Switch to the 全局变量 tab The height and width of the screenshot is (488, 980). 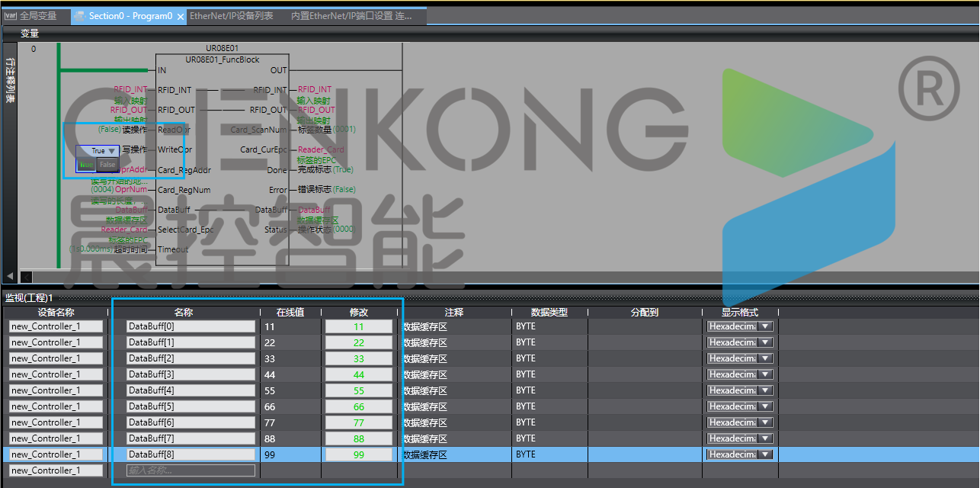coord(35,15)
